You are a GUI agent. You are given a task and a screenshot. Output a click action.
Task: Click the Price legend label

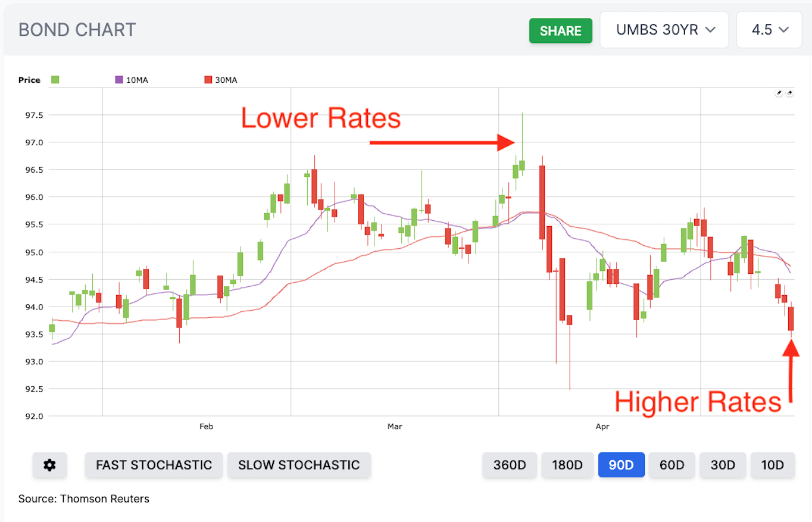(x=29, y=80)
